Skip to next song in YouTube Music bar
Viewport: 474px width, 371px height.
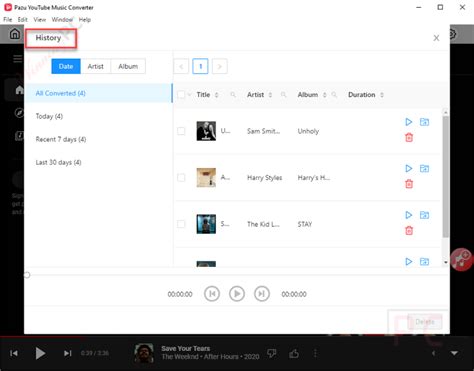(x=67, y=353)
